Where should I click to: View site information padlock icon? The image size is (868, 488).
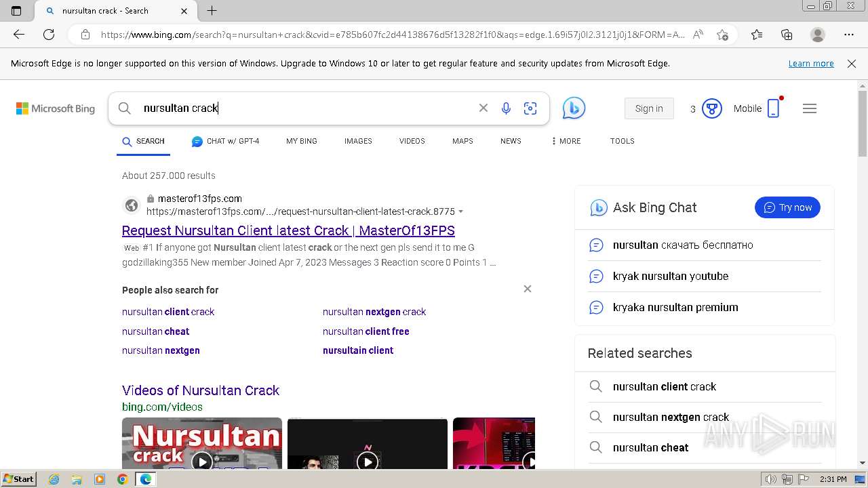tap(85, 35)
